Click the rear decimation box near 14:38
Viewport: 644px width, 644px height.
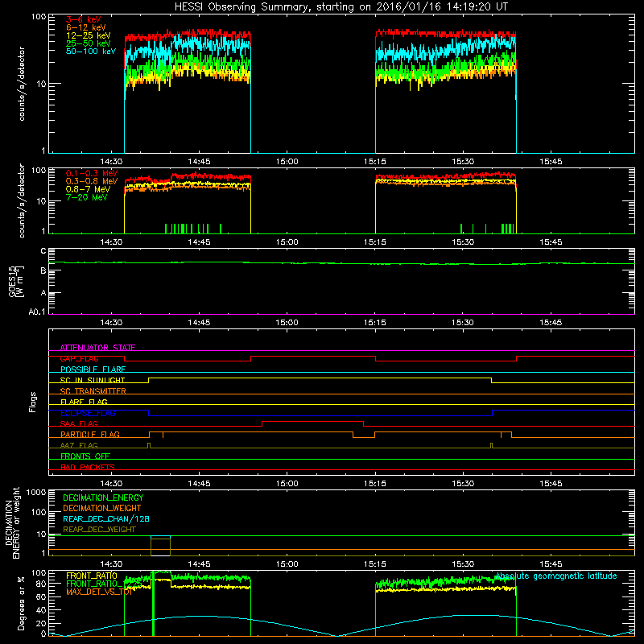pos(160,546)
